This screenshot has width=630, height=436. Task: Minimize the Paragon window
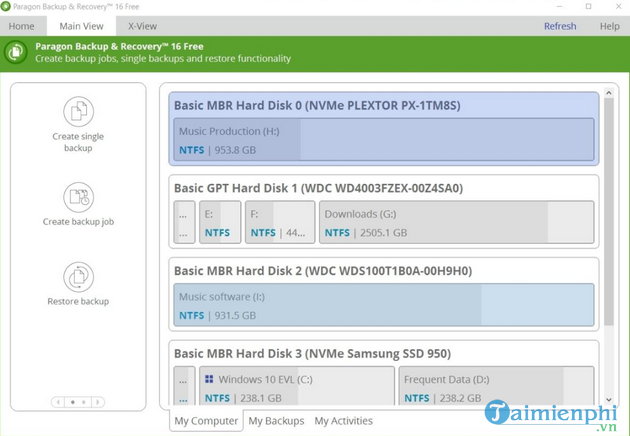[559, 6]
